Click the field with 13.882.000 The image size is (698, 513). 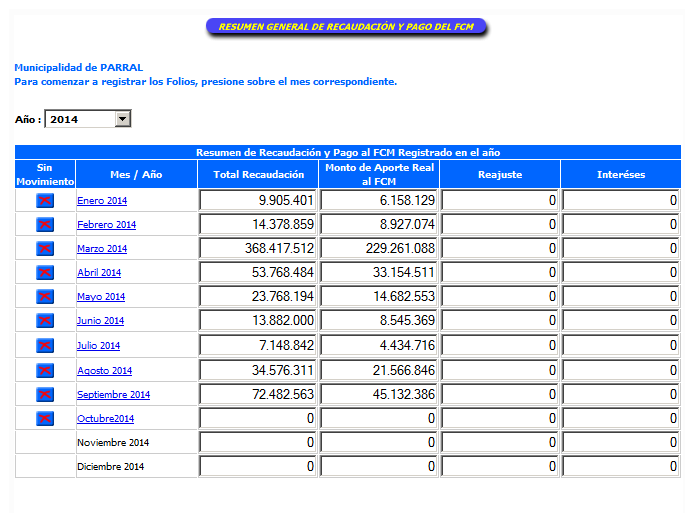pyautogui.click(x=258, y=321)
